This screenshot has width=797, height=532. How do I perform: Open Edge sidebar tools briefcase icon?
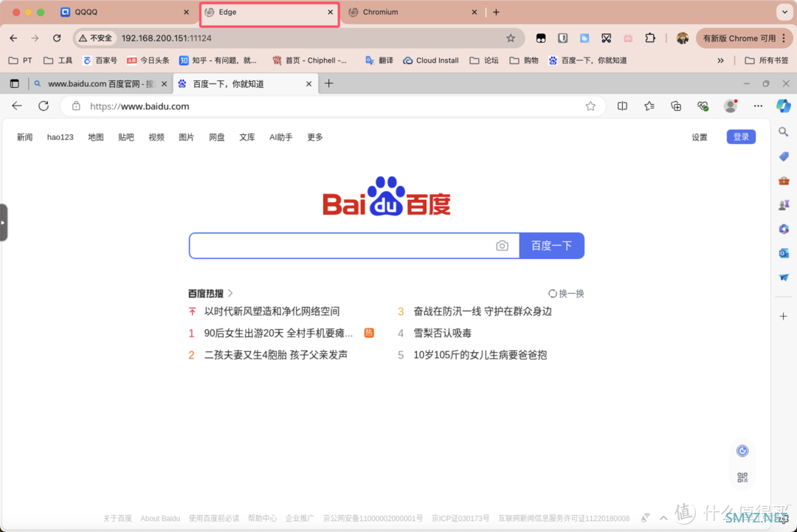tap(783, 181)
